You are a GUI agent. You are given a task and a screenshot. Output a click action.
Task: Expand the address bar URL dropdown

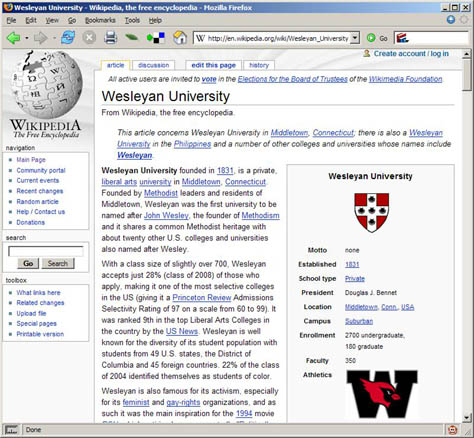click(355, 38)
